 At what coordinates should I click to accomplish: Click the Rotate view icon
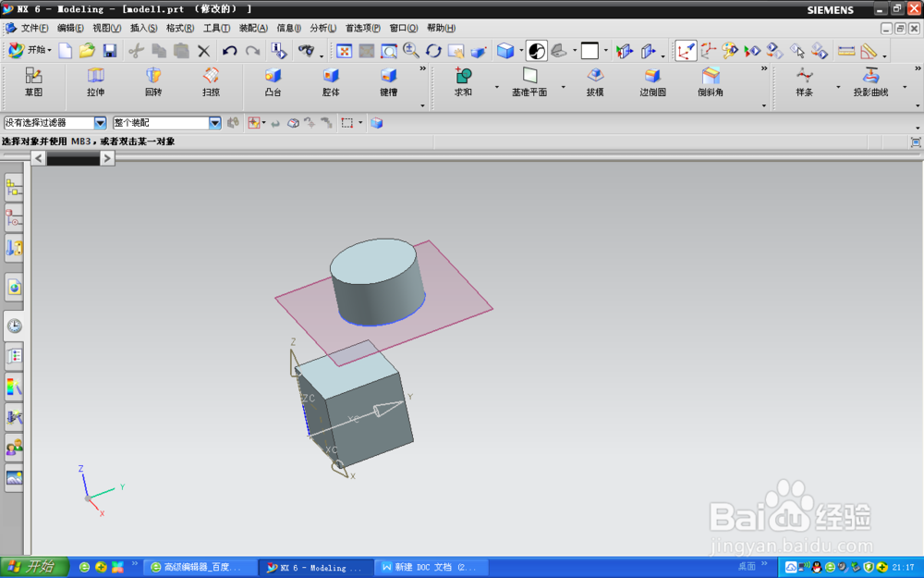(x=433, y=51)
